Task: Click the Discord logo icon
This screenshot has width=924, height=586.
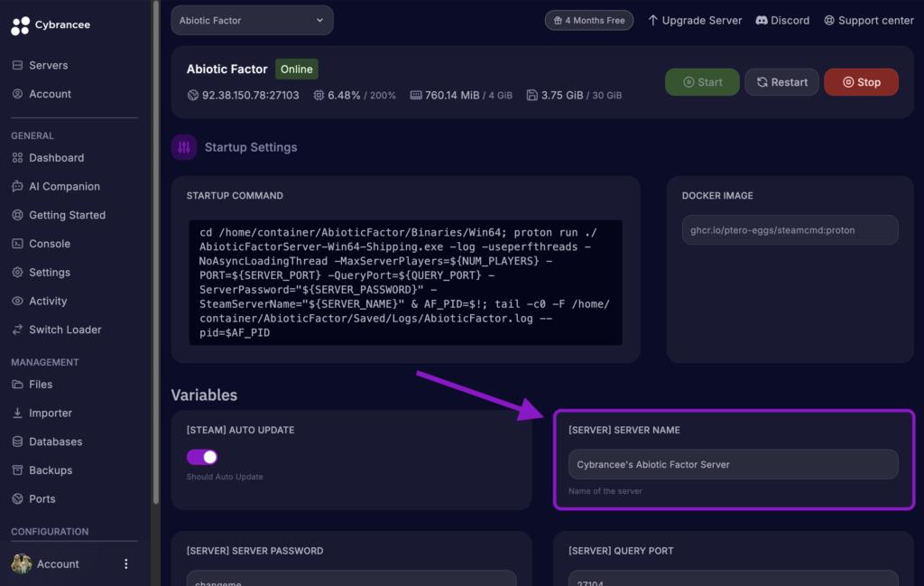Action: (x=762, y=20)
